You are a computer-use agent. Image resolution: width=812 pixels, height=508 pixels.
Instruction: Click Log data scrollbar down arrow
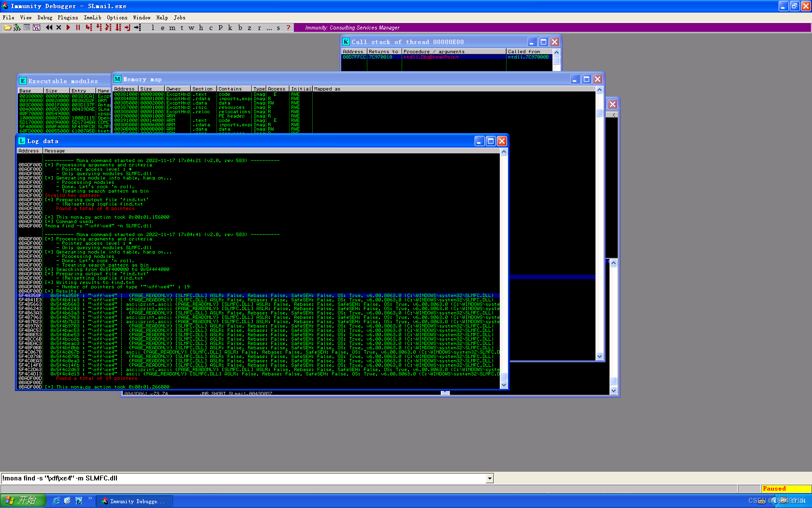click(504, 385)
